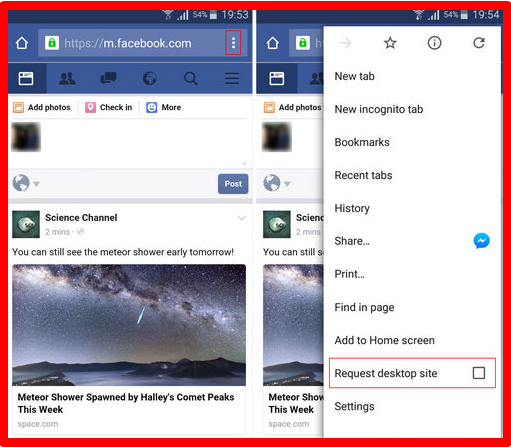The width and height of the screenshot is (511, 447).
Task: Tap signal strength icon in right status bar
Action: click(x=434, y=15)
